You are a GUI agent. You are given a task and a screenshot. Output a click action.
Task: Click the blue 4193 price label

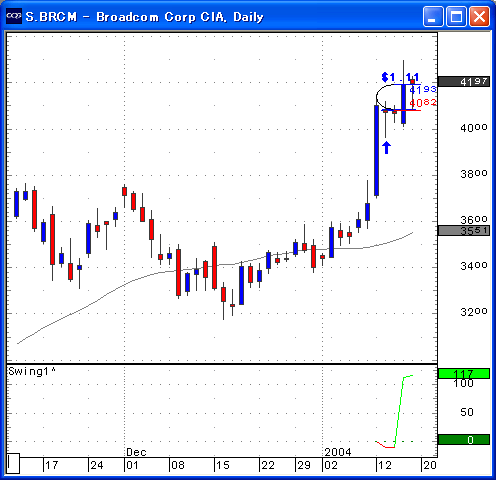[x=423, y=89]
